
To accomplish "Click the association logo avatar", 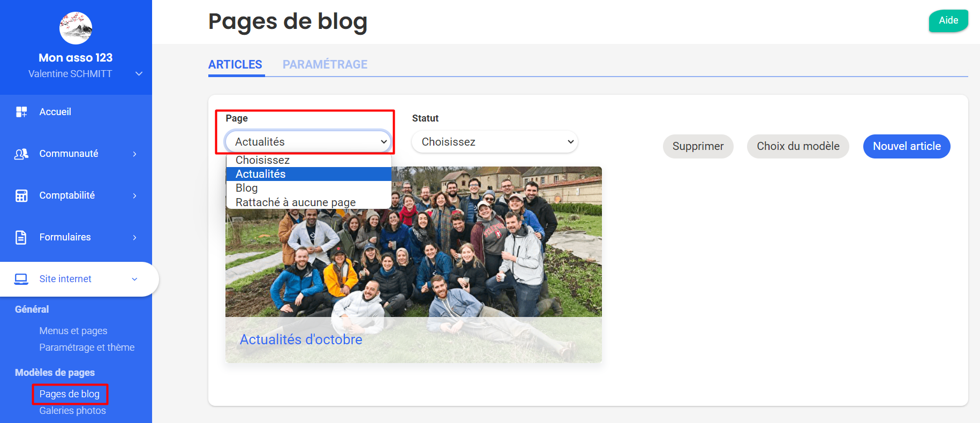I will tap(76, 28).
